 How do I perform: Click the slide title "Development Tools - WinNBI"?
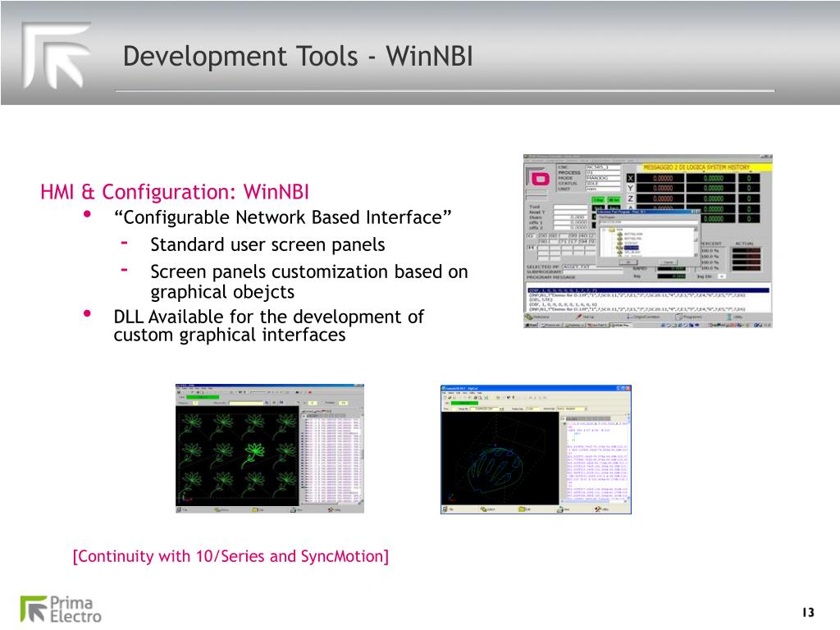coord(298,56)
